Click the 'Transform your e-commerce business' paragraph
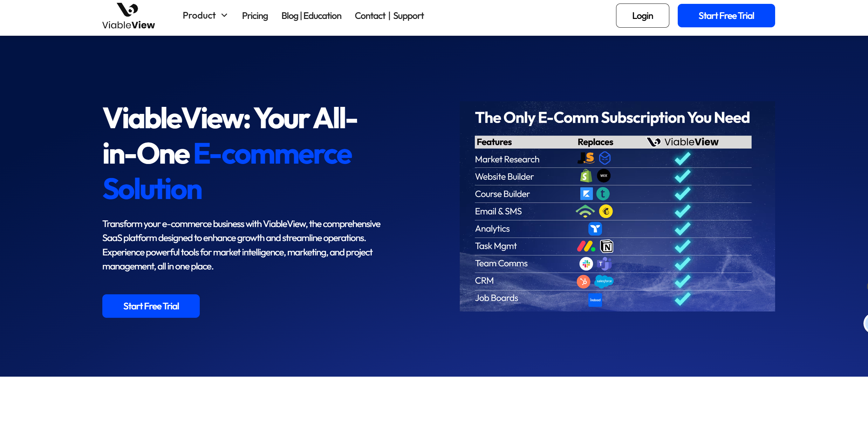The width and height of the screenshot is (868, 425). pyautogui.click(x=241, y=245)
